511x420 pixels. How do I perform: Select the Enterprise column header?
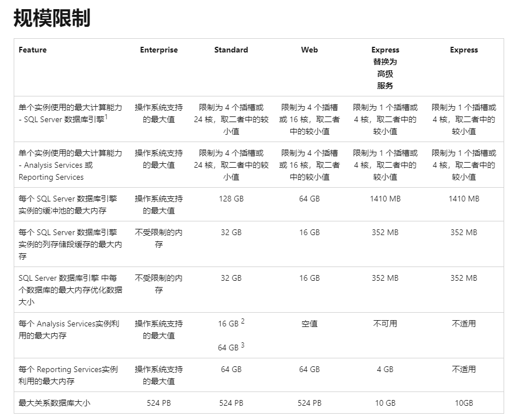159,50
